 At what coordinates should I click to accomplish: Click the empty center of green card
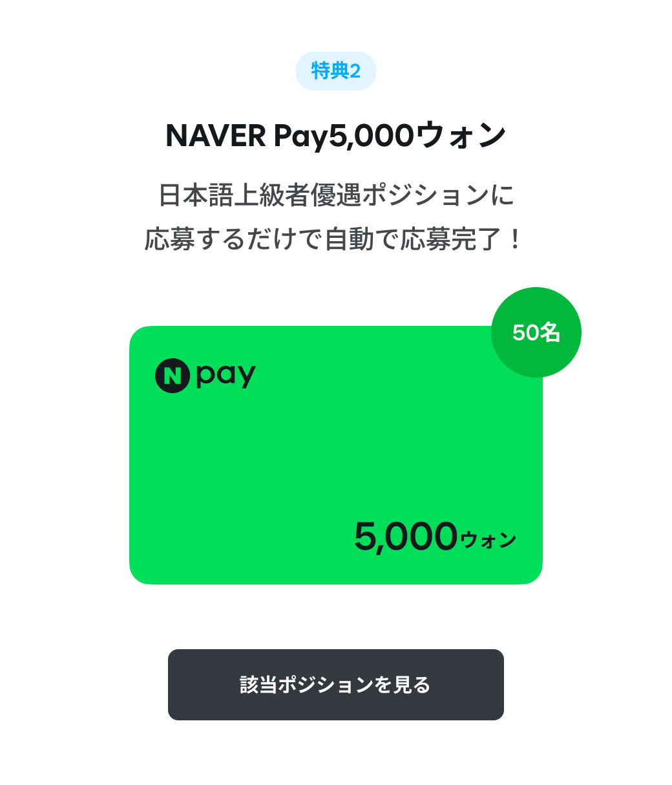[335, 455]
